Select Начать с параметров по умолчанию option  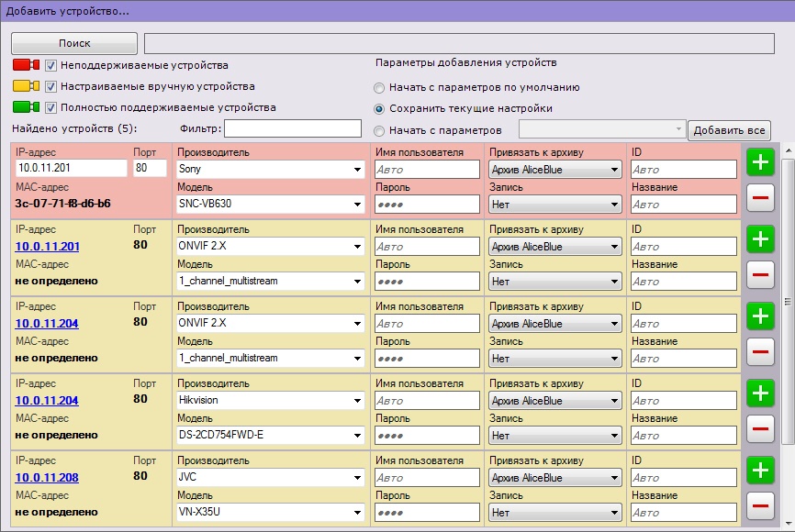379,88
